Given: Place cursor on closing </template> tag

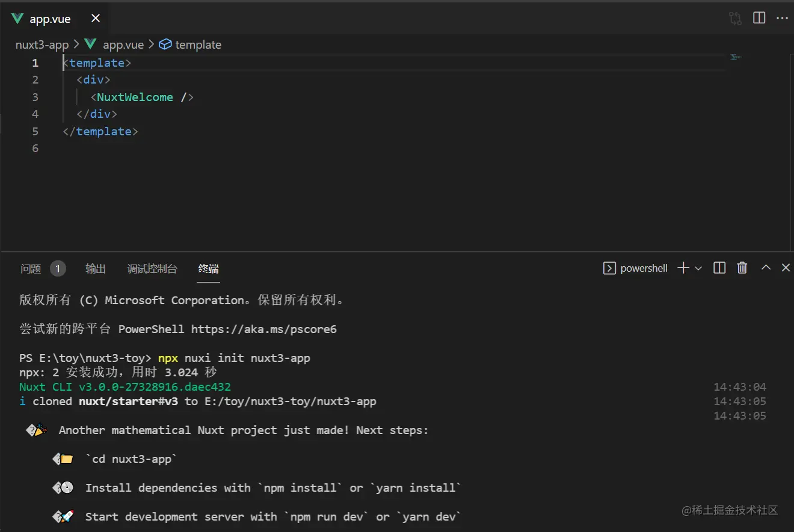Looking at the screenshot, I should pyautogui.click(x=100, y=131).
